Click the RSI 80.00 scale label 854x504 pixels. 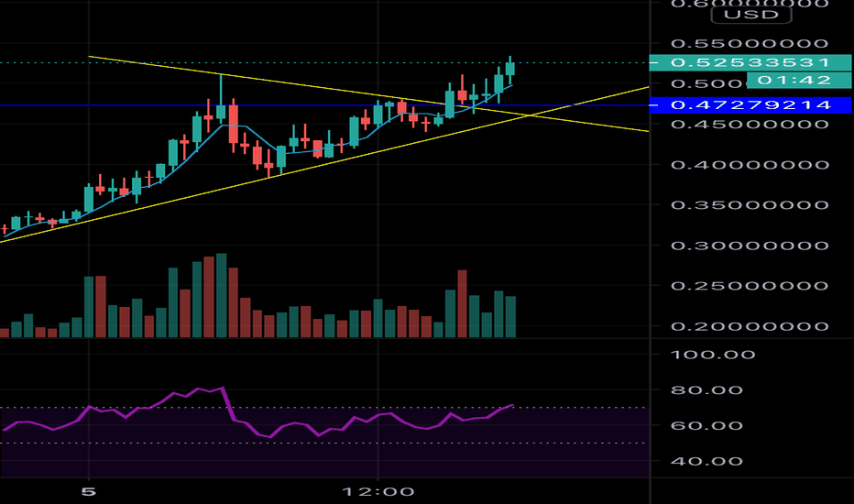point(706,390)
